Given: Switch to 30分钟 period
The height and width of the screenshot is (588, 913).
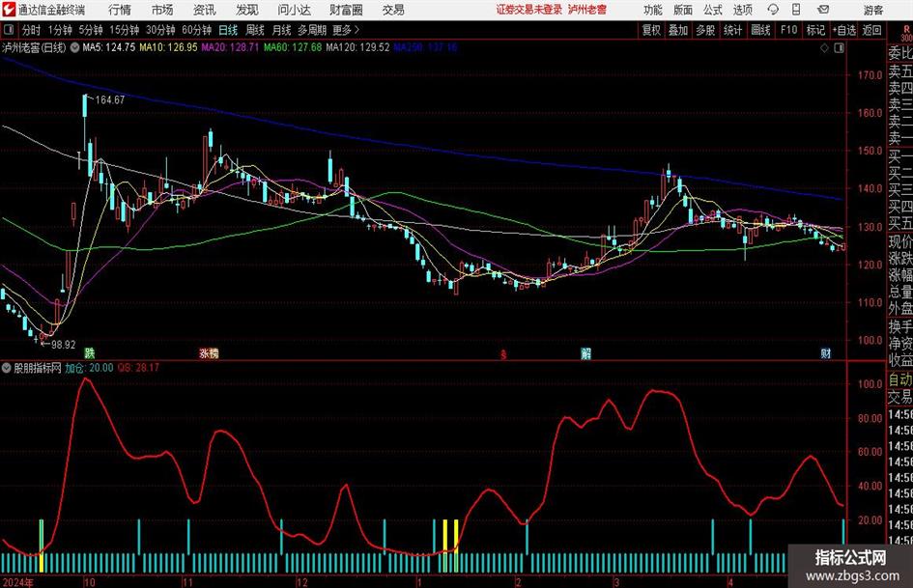Looking at the screenshot, I should click(160, 30).
